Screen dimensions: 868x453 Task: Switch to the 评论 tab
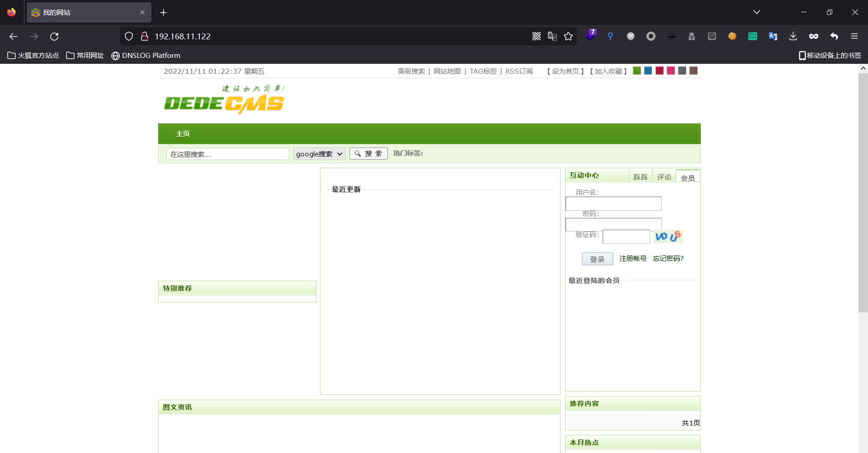coord(664,177)
